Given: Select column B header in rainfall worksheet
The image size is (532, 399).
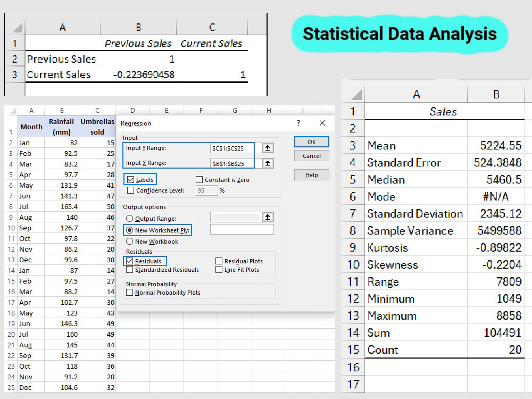Looking at the screenshot, I should coord(62,111).
